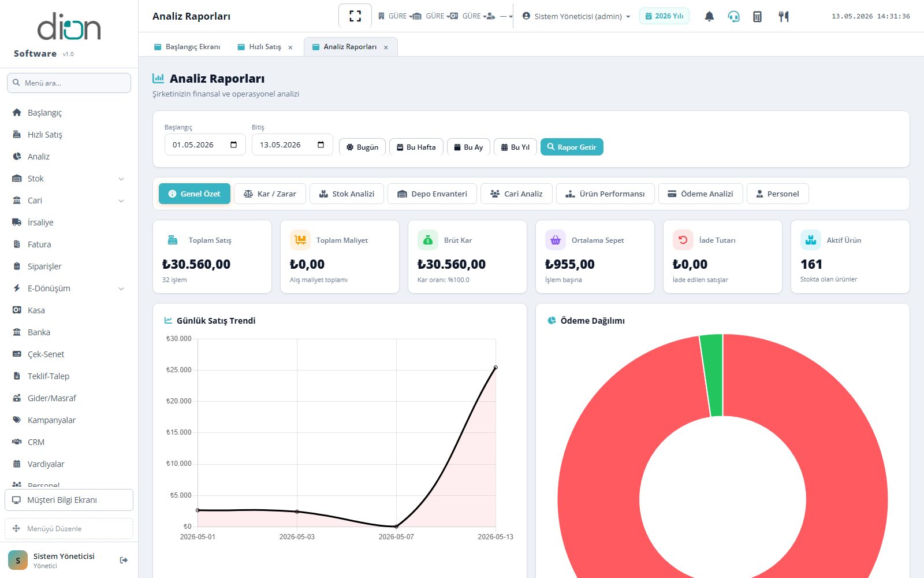Open the 2026 Yılı year selector
The image size is (924, 578).
click(664, 16)
